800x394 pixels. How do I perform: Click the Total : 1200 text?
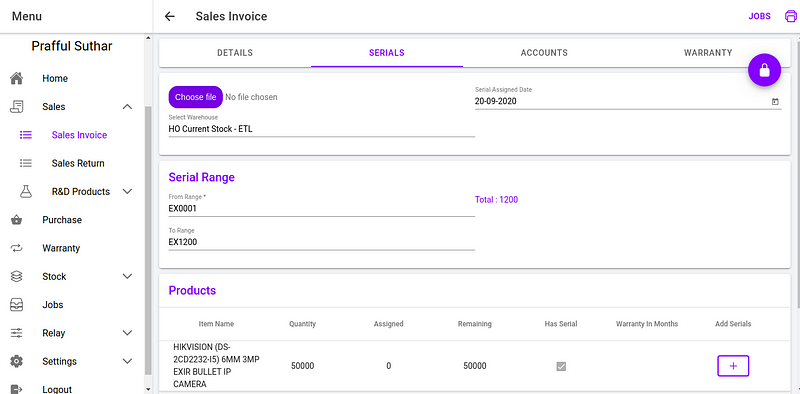pyautogui.click(x=496, y=200)
